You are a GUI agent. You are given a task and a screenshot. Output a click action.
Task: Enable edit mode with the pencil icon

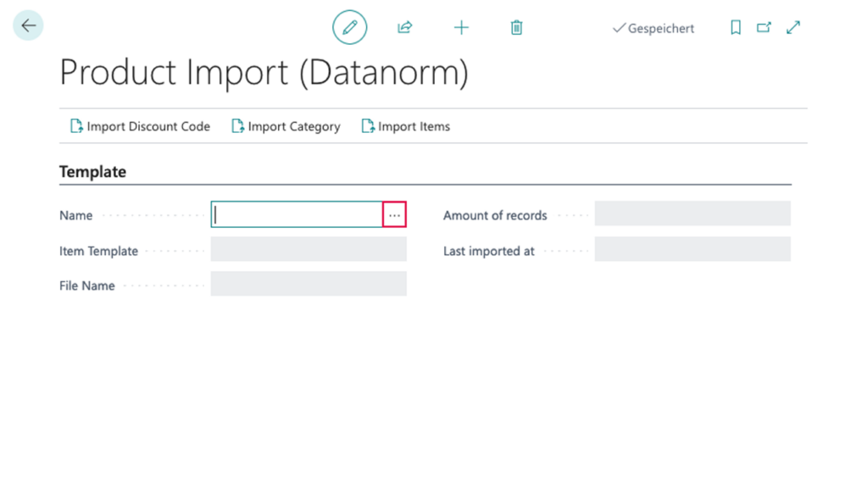click(350, 27)
